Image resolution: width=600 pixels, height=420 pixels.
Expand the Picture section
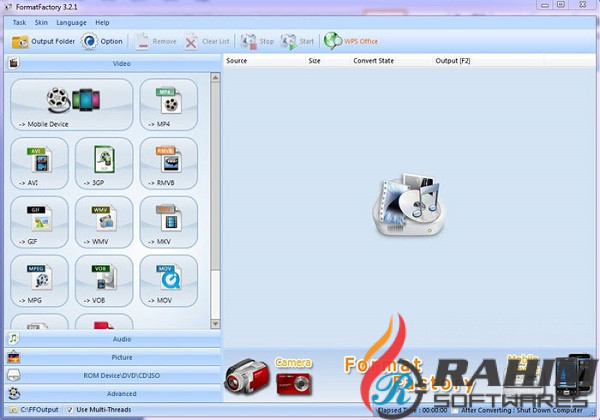pyautogui.click(x=113, y=357)
